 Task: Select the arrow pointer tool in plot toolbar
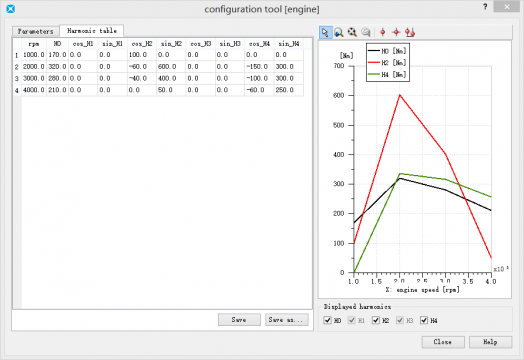pos(325,32)
